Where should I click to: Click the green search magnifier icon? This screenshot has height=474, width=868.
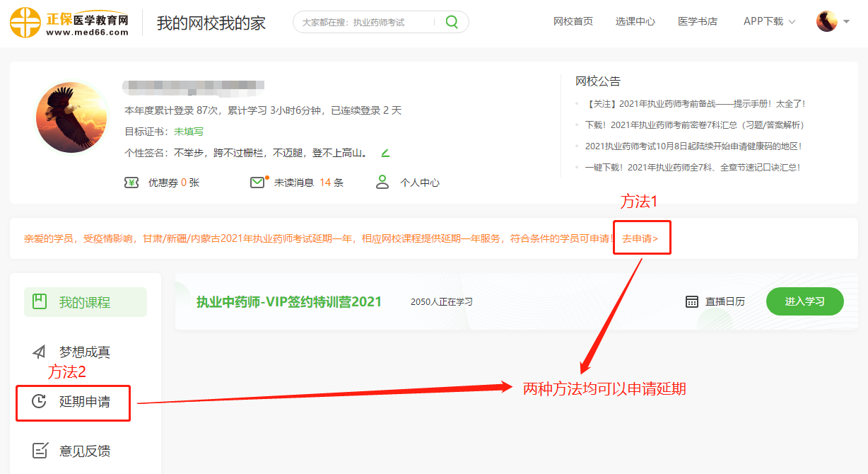point(452,22)
